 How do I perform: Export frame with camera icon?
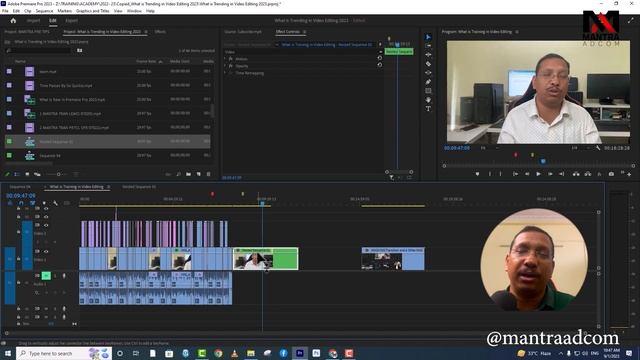tap(611, 174)
